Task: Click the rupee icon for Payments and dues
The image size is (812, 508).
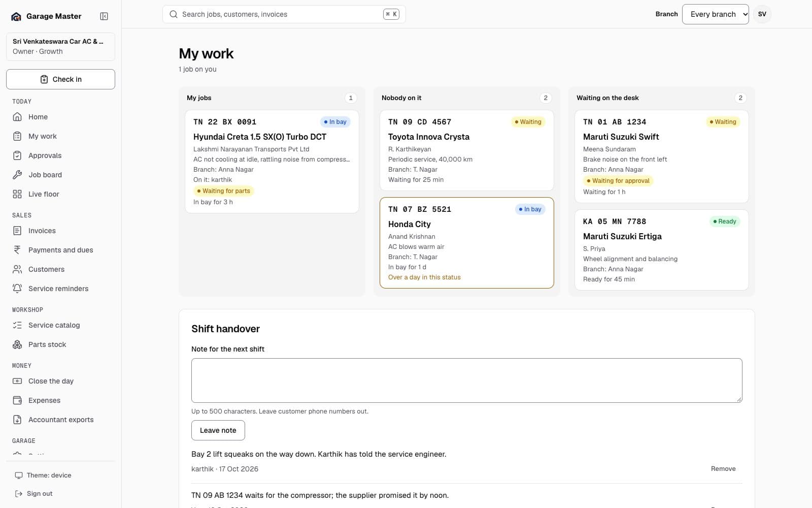Action: click(17, 250)
